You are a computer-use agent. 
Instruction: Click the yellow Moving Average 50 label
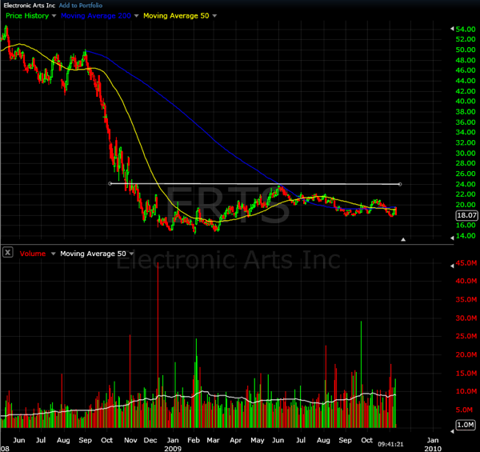[x=176, y=16]
